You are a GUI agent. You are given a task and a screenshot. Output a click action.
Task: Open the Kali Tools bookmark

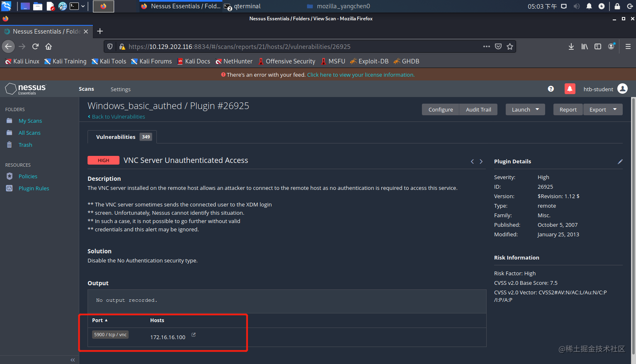point(109,61)
